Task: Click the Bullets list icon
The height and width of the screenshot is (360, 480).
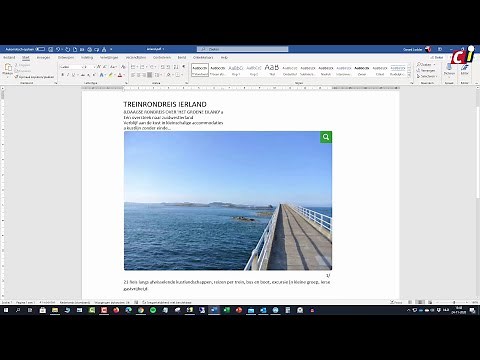Action: (x=133, y=67)
